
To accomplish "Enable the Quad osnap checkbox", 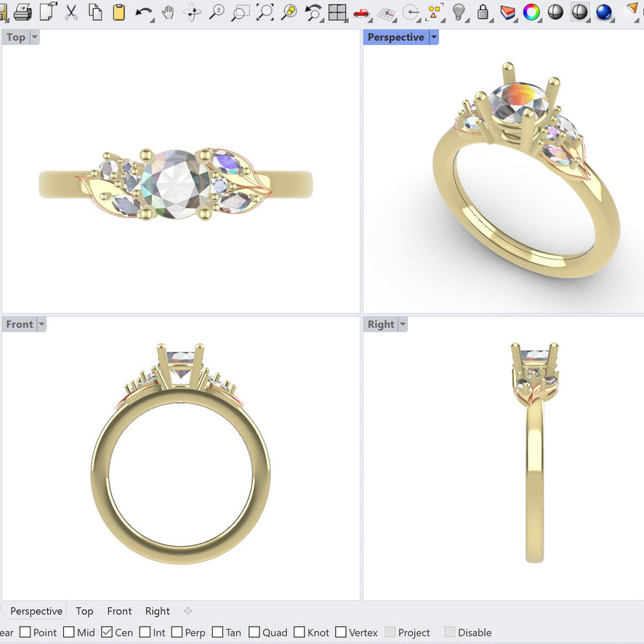I will point(254,632).
